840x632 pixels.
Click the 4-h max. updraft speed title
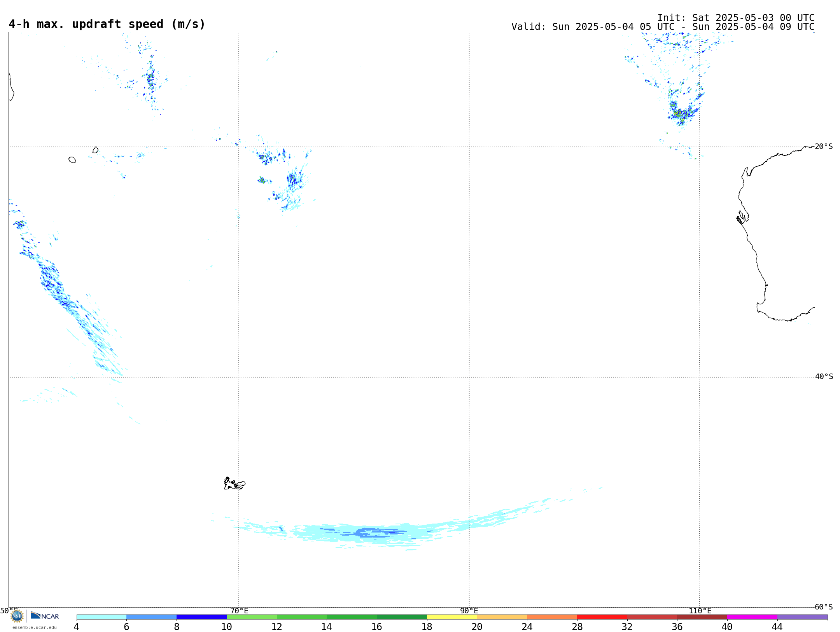point(107,24)
